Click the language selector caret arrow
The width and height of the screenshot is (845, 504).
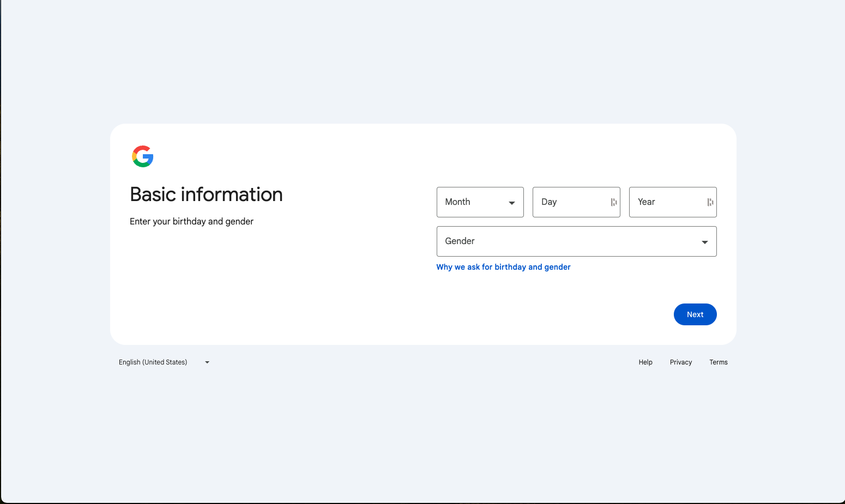point(207,362)
